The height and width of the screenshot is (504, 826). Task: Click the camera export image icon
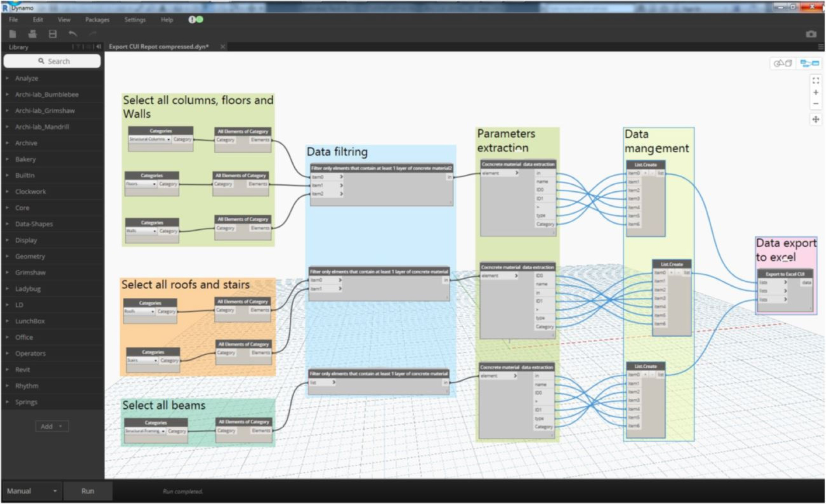811,34
